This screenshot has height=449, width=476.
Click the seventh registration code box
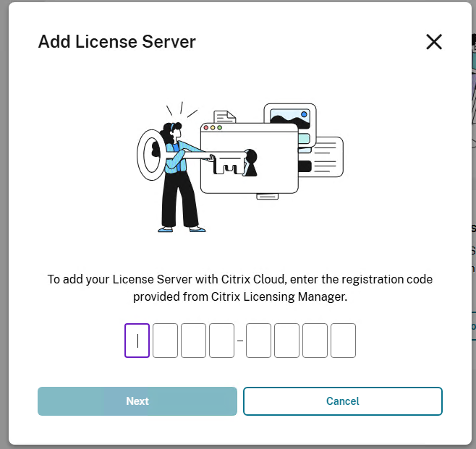(x=315, y=341)
